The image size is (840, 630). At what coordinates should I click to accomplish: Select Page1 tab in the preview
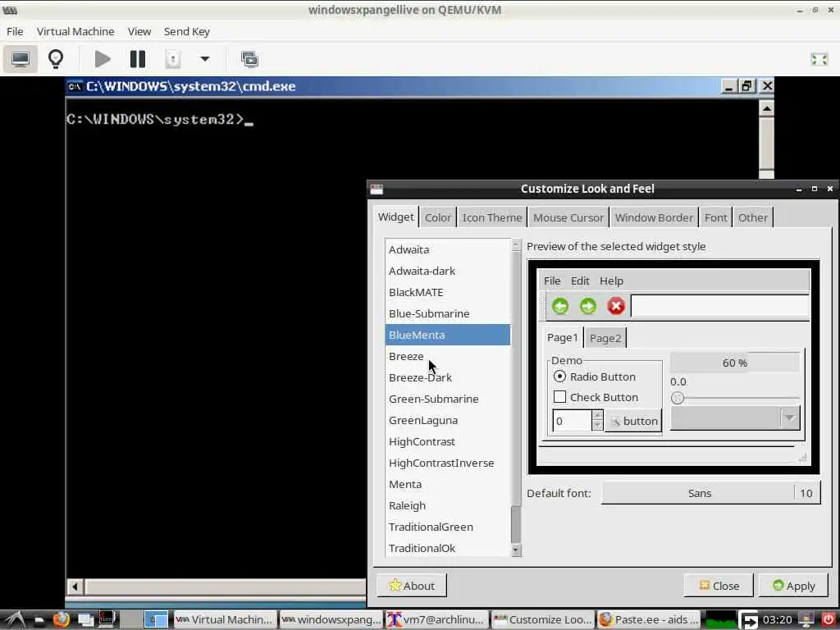coord(563,337)
